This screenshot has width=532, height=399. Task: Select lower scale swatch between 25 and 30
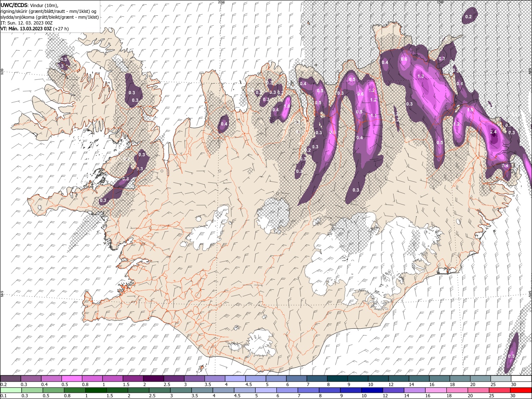pos(500,390)
